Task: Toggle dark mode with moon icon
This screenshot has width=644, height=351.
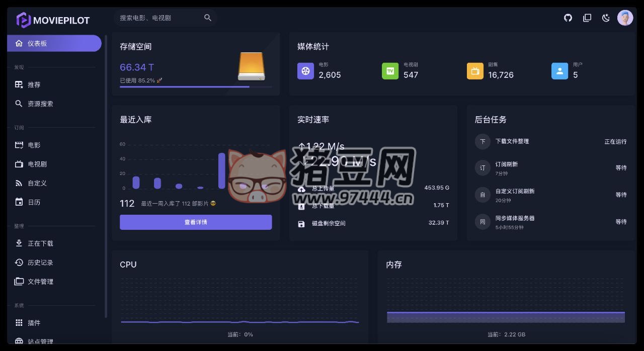Action: [x=606, y=18]
